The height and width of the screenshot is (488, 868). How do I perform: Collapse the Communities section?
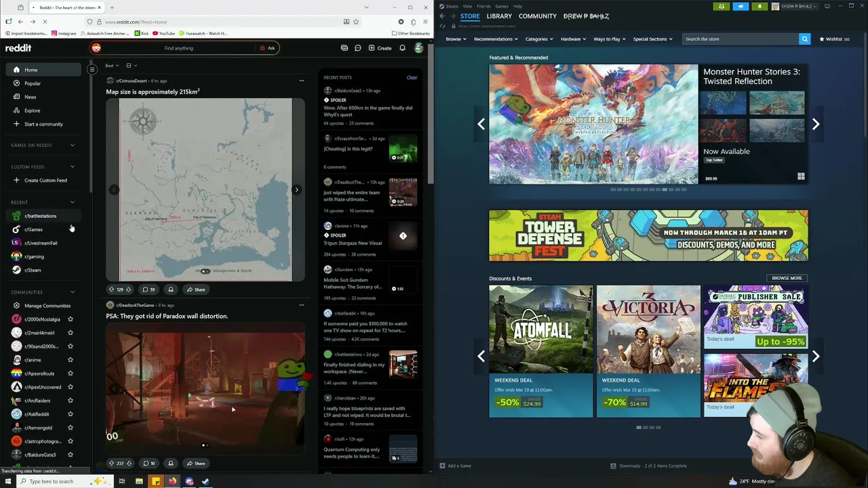pos(73,292)
